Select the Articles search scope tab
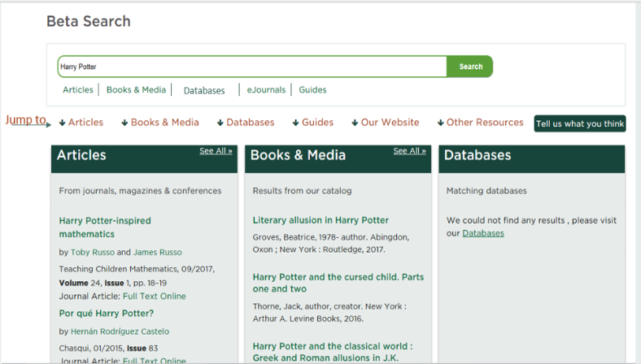This screenshot has width=641, height=364. (x=77, y=90)
